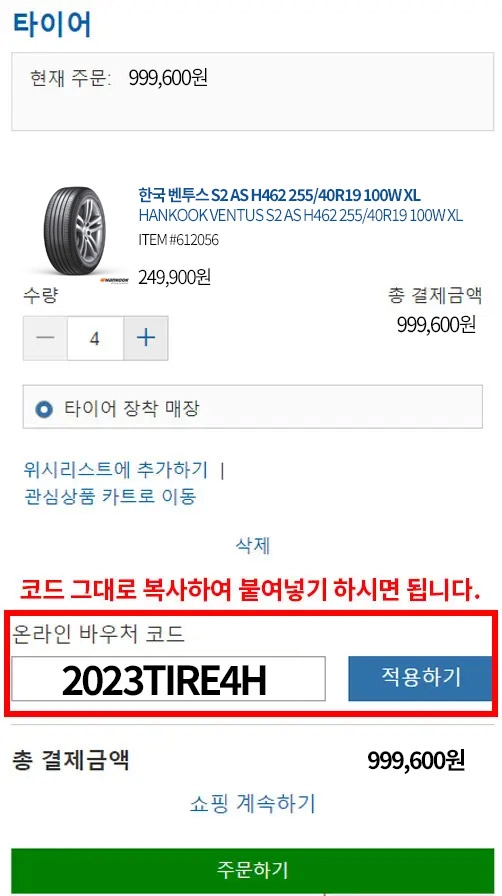Select the 타이어 장착 매장 radio option
Screen dimensions: 502x896
pos(43,409)
